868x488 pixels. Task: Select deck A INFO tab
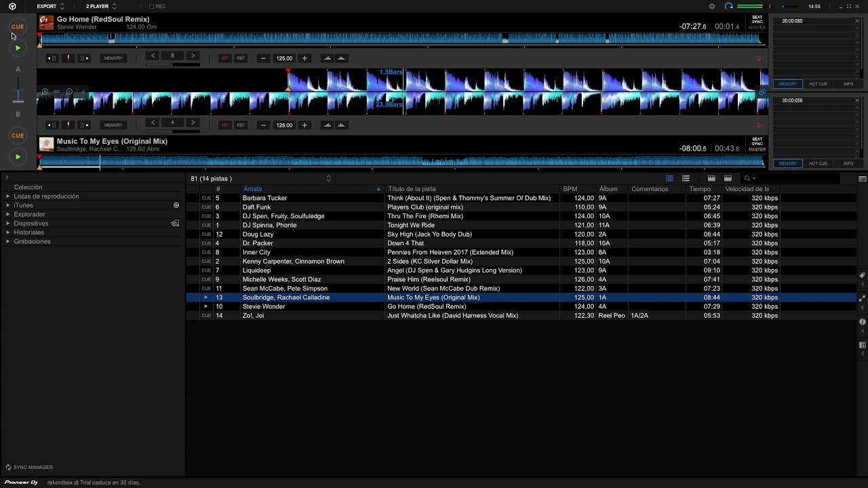coord(848,84)
